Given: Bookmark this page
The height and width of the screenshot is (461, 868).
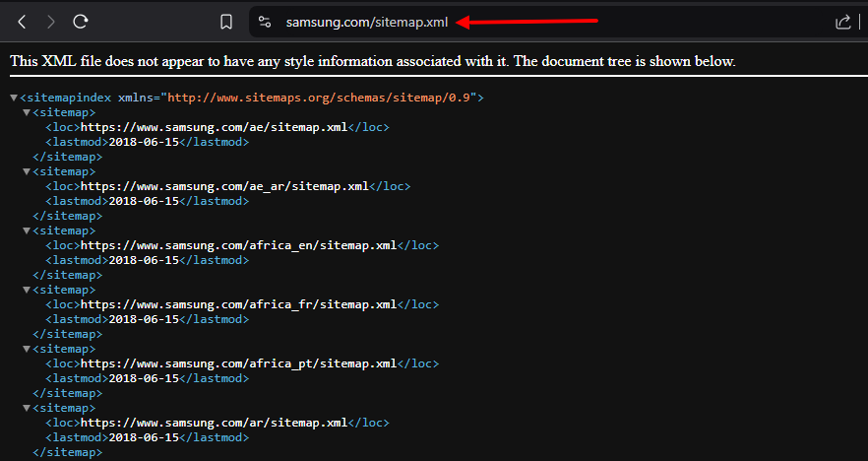Looking at the screenshot, I should [226, 22].
